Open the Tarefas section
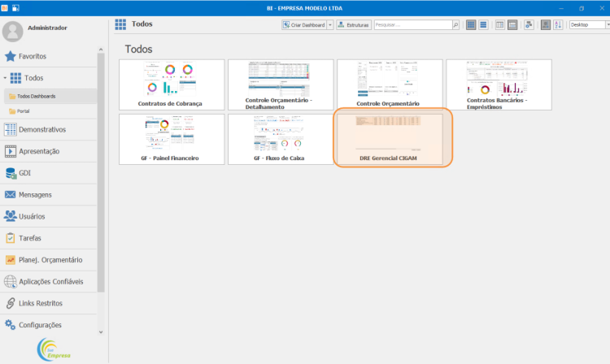Viewport: 610px width, 364px height. tap(48, 238)
